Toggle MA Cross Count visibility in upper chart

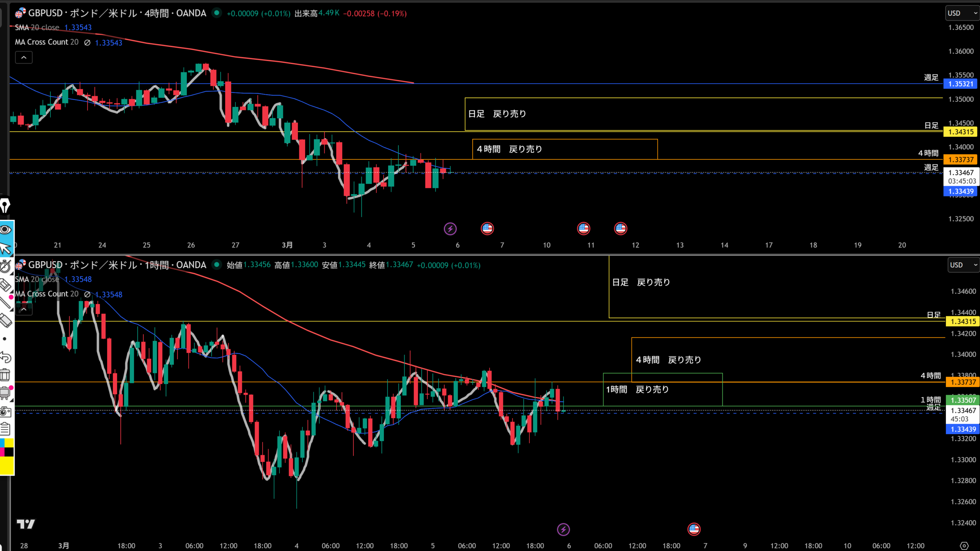point(87,43)
